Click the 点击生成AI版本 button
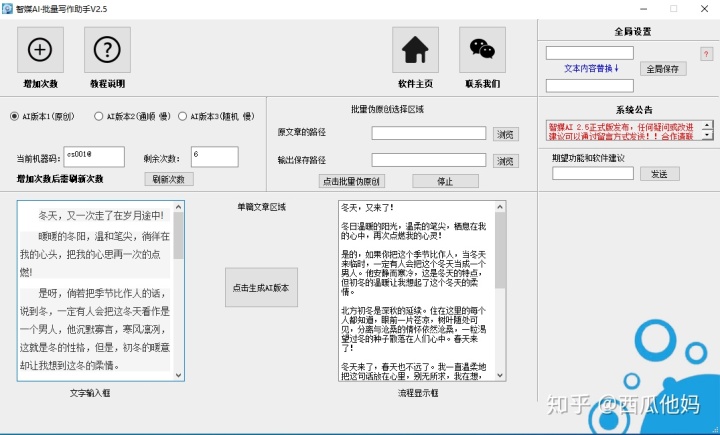 (x=261, y=288)
